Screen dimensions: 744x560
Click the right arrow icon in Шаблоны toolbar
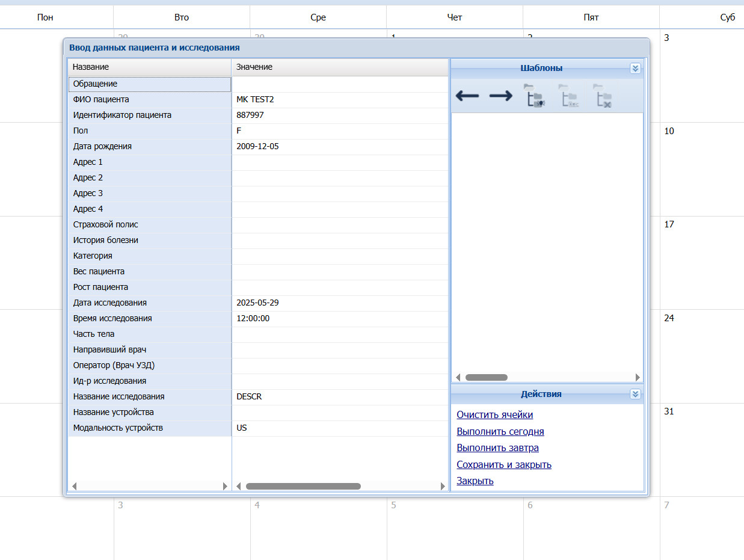(500, 96)
